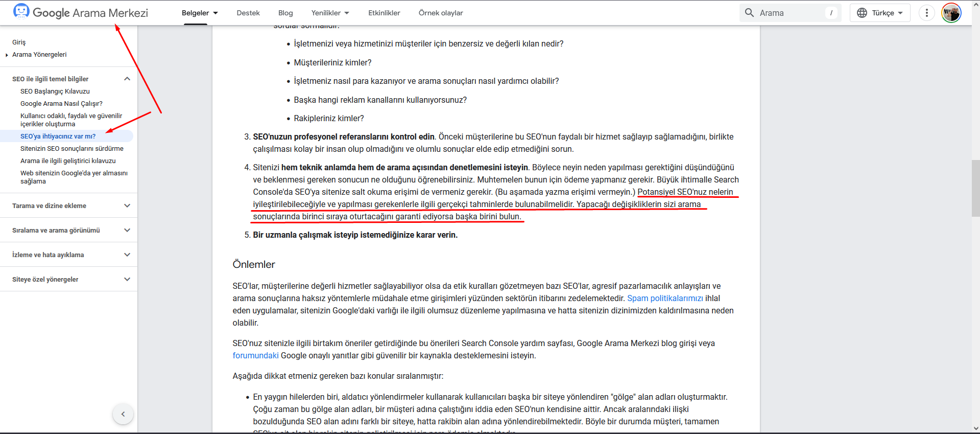This screenshot has width=980, height=434.
Task: Go to the Destek tab
Action: (x=248, y=13)
